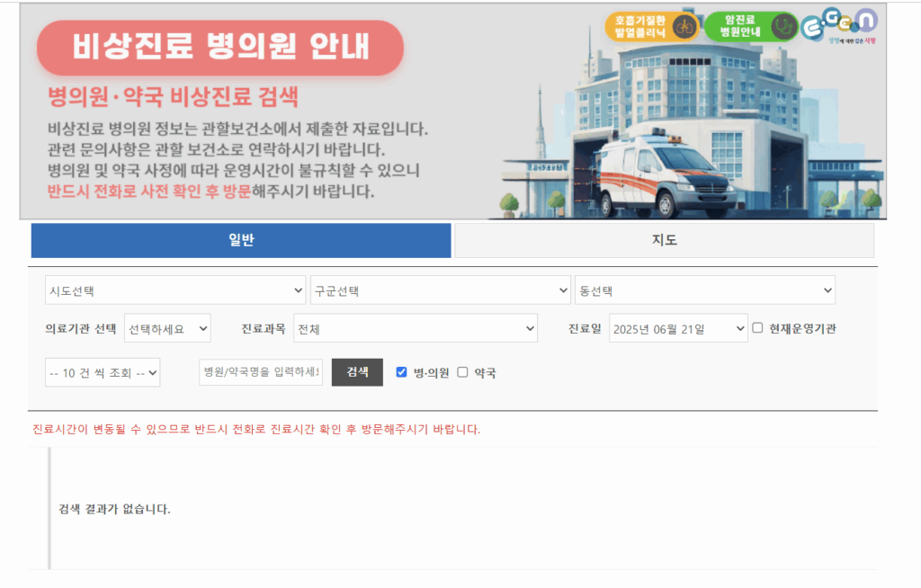
Task: Click the 비상진료 병의원 안내 title banner
Action: coord(220,48)
